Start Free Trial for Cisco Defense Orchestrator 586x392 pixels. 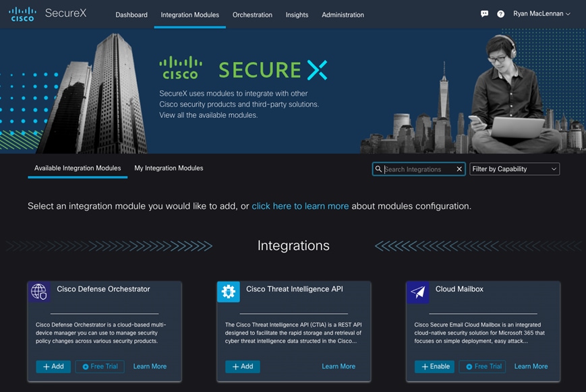[100, 366]
